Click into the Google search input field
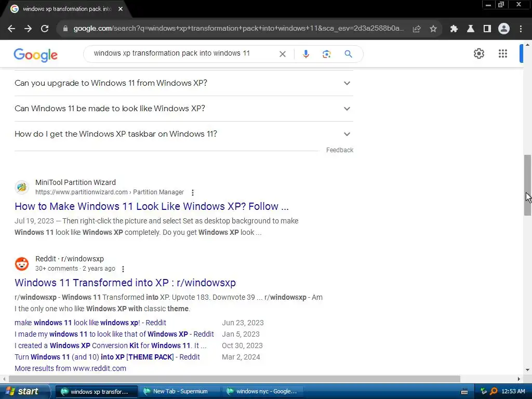Screen dimensions: 532x399 [183, 54]
